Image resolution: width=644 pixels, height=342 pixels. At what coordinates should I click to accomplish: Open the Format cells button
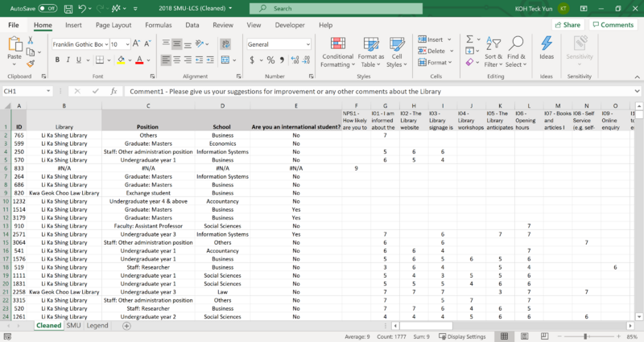[436, 63]
